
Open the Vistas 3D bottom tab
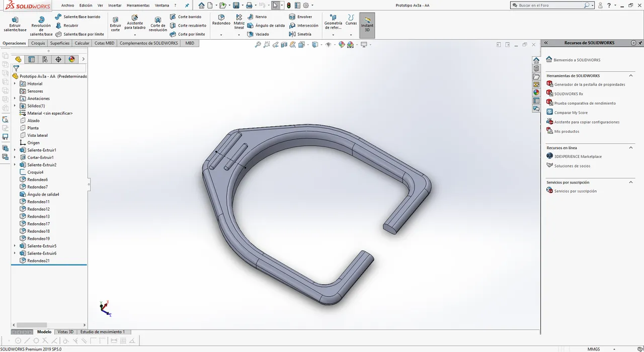click(65, 332)
